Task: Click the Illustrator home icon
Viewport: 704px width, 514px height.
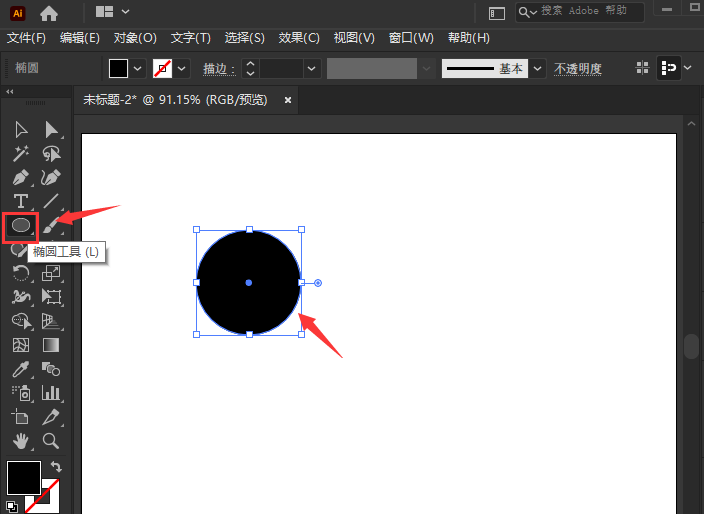Action: click(x=48, y=13)
